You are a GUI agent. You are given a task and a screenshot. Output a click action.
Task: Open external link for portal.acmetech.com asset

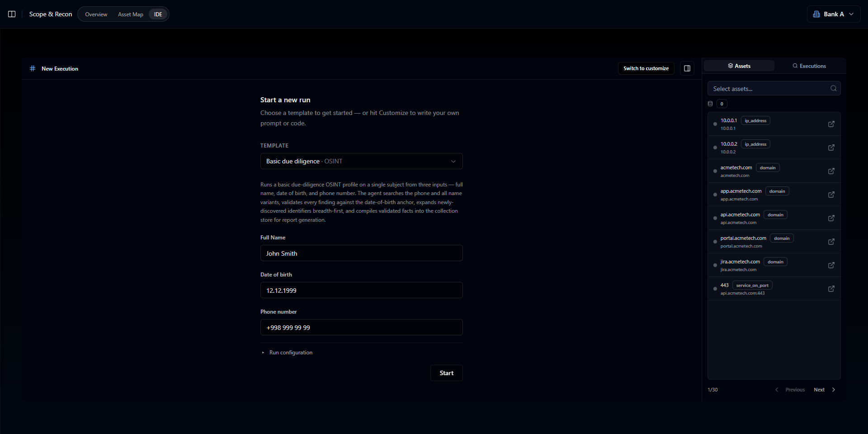(x=831, y=242)
